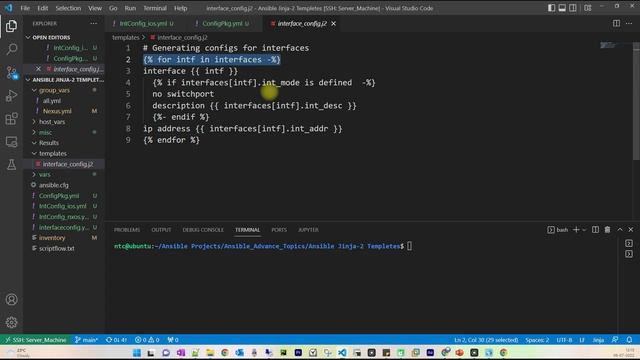Click the Ln 2, Col 30 cursor position item
The width and height of the screenshot is (640, 360).
[x=486, y=340]
